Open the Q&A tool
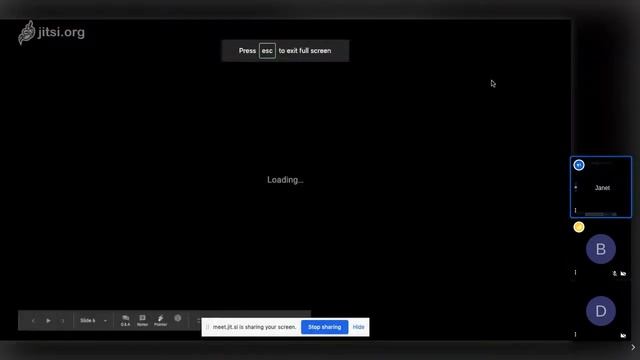Viewport: 640px width, 360px height. (125, 320)
